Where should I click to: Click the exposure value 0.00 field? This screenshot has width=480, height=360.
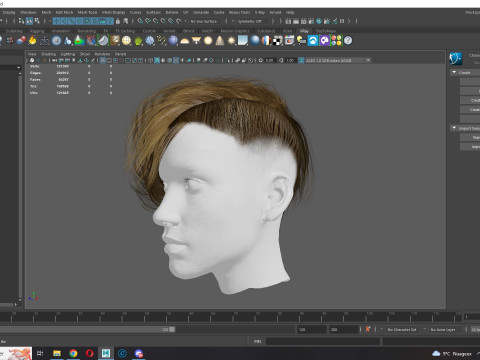(269, 60)
